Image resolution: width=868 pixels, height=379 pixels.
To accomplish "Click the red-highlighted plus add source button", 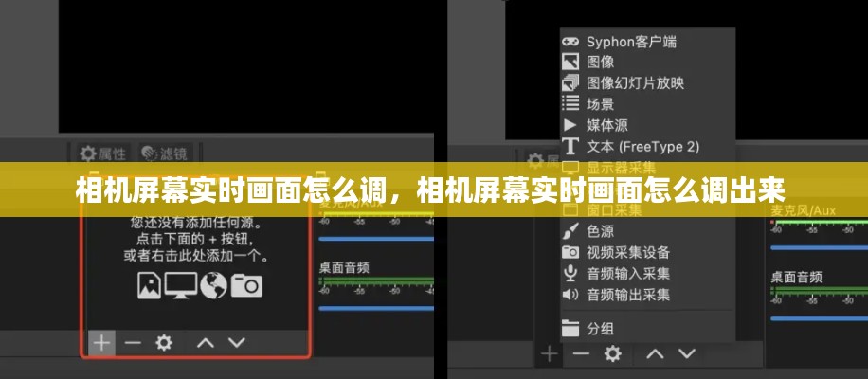I will [x=101, y=343].
